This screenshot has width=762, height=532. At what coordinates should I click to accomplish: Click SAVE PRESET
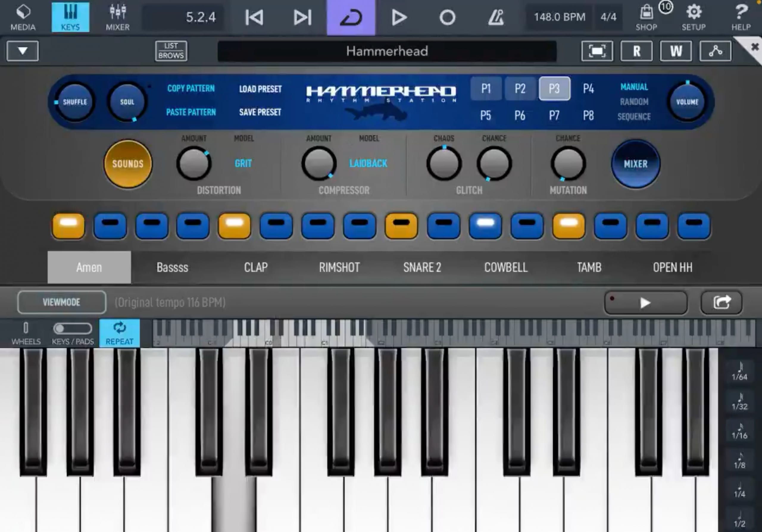tap(260, 112)
